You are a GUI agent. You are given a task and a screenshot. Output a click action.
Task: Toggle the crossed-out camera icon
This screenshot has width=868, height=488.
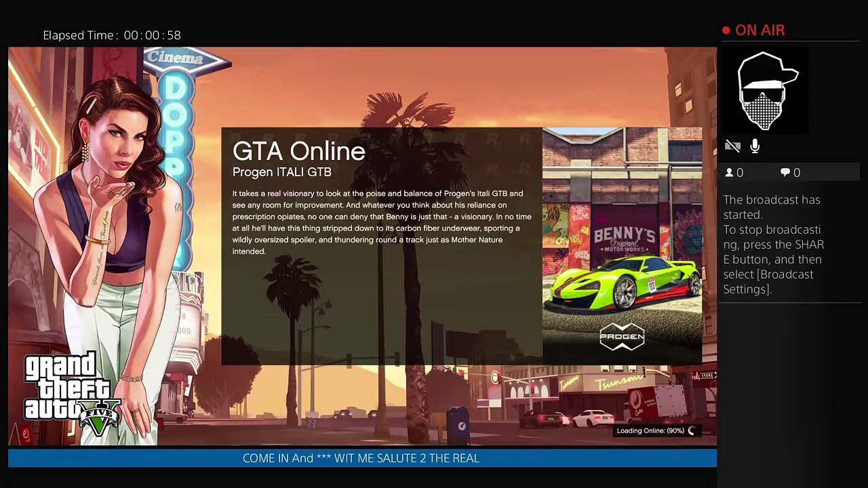[x=732, y=146]
